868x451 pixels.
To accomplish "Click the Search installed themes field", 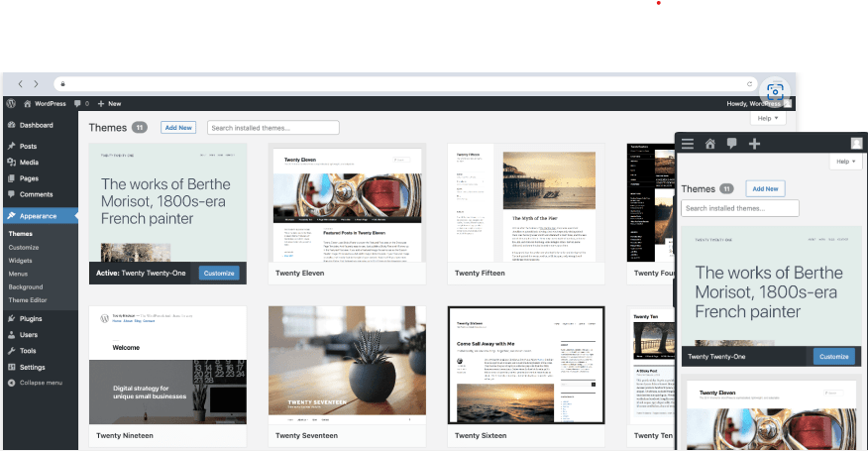I will [x=272, y=128].
